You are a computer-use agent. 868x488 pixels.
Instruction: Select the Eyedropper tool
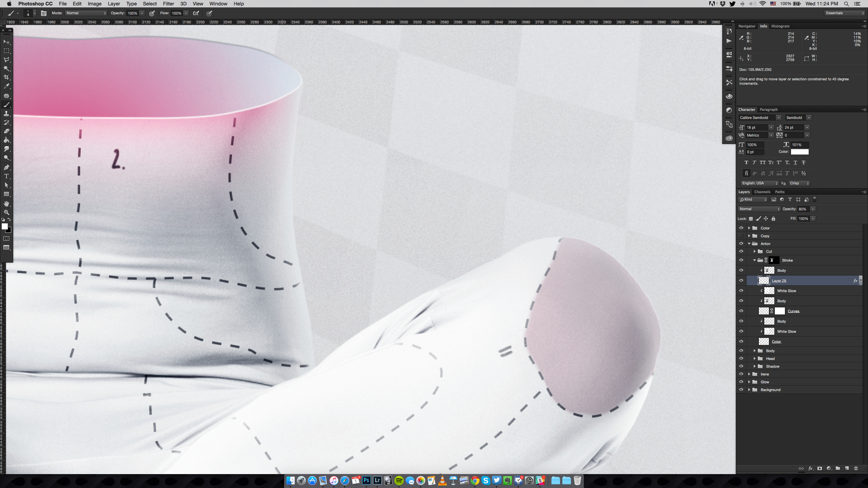6,86
